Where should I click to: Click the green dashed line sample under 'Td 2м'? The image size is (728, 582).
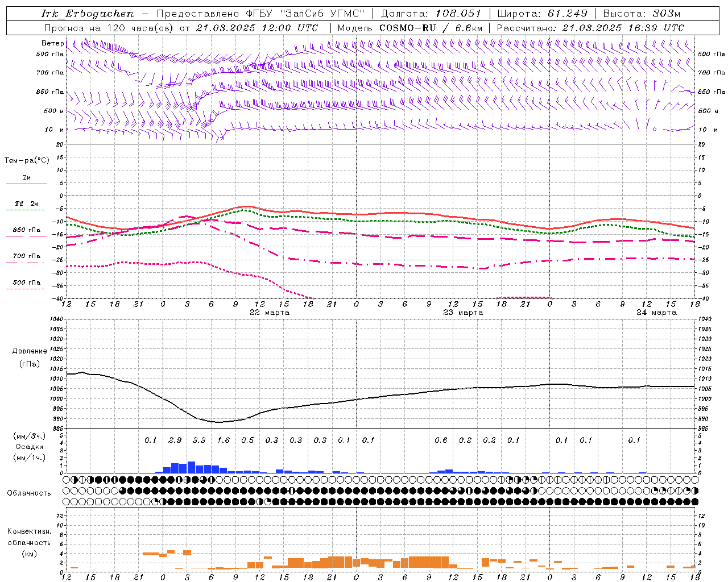coord(26,210)
